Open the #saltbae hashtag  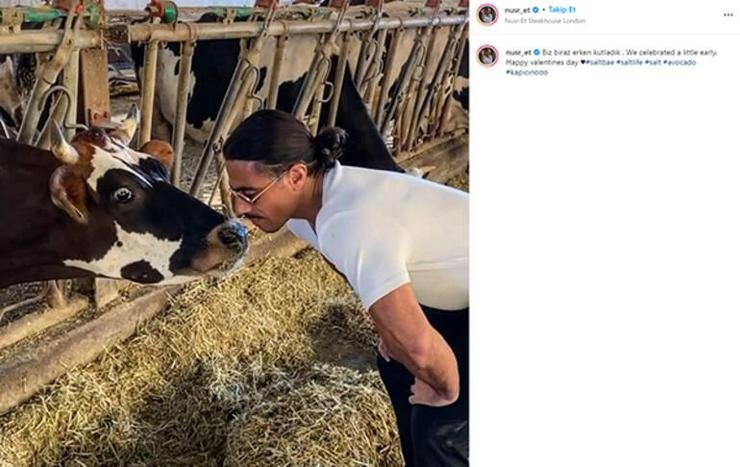tap(600, 62)
